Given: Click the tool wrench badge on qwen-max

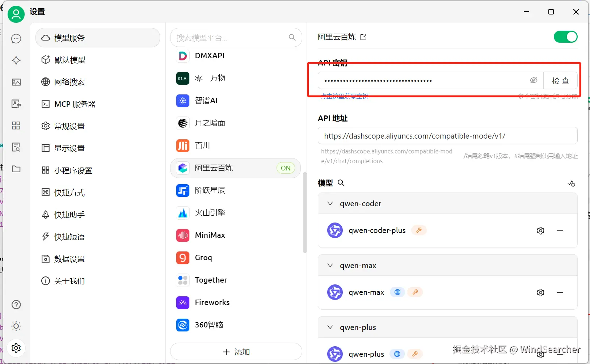Looking at the screenshot, I should [415, 292].
